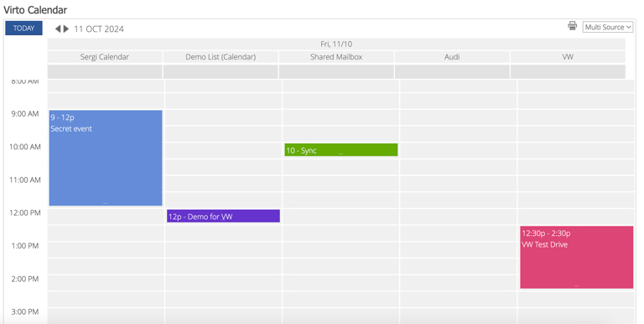Click the 9:00 AM time label
This screenshot has width=644, height=324.
point(25,114)
